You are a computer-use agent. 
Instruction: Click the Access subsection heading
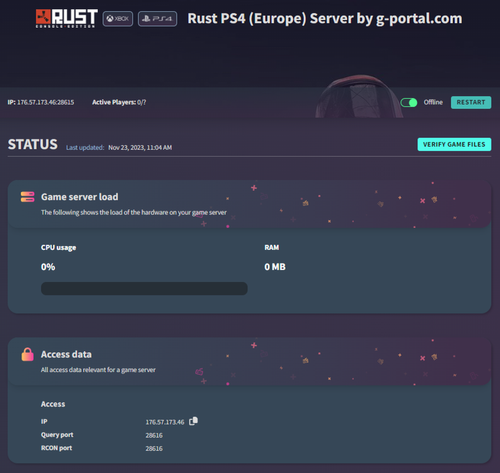point(53,404)
